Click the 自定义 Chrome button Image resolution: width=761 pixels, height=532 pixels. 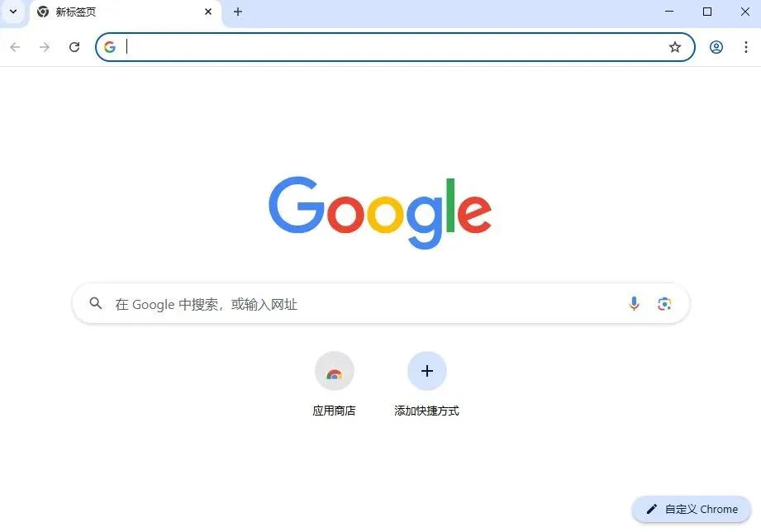coord(692,509)
